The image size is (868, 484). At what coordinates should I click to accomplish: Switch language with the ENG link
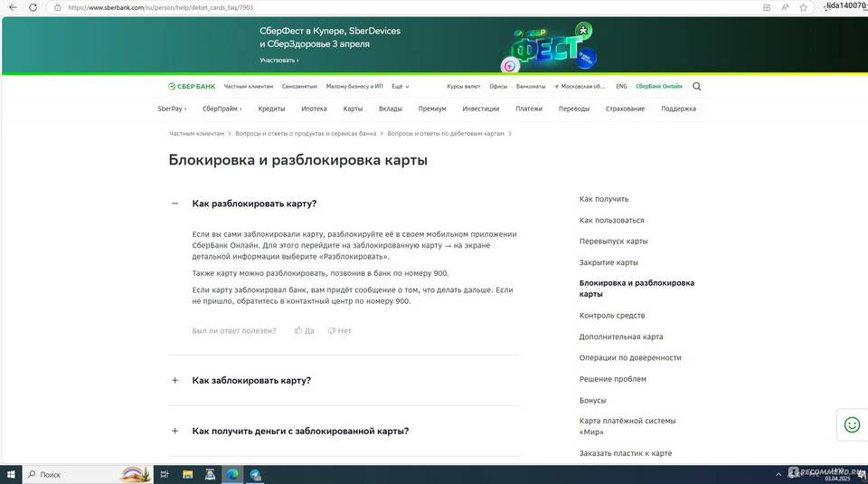tap(621, 87)
